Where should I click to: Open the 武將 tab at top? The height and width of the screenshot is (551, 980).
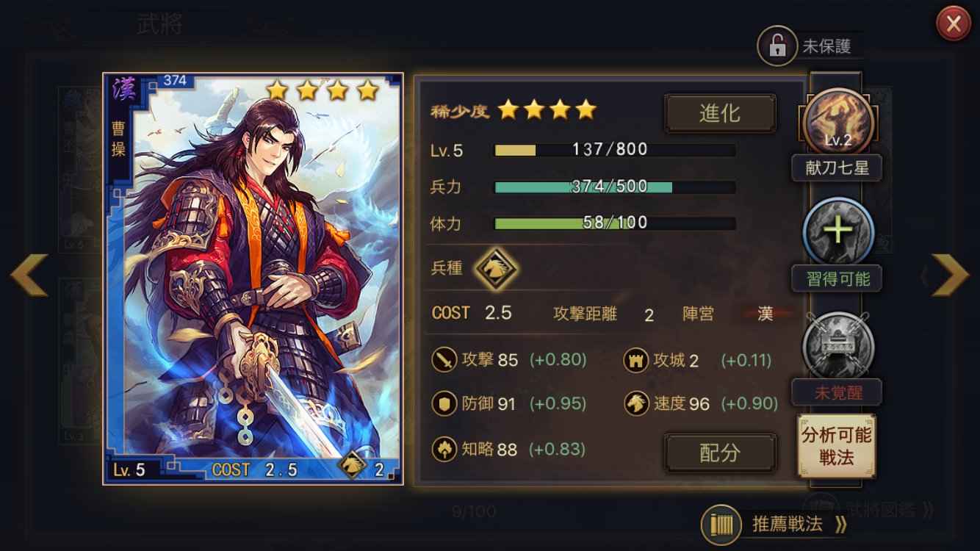tap(160, 24)
